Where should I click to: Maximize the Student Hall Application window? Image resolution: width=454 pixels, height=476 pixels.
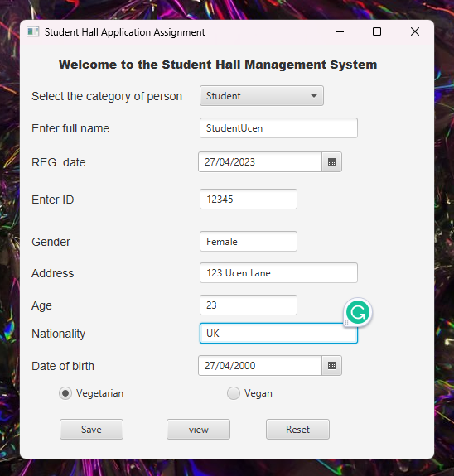(377, 31)
